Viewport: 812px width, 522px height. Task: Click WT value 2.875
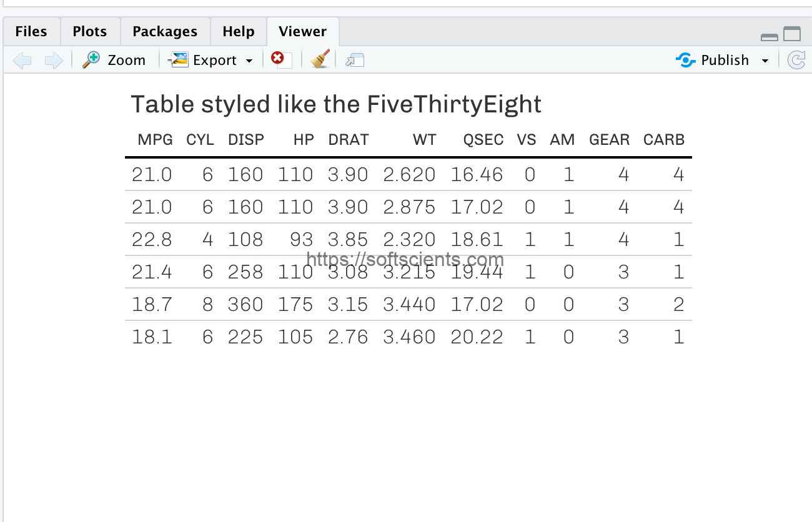click(x=409, y=207)
